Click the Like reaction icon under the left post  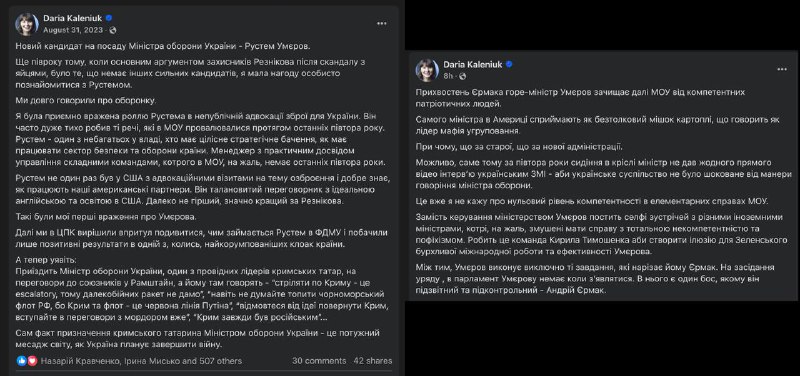22,361
